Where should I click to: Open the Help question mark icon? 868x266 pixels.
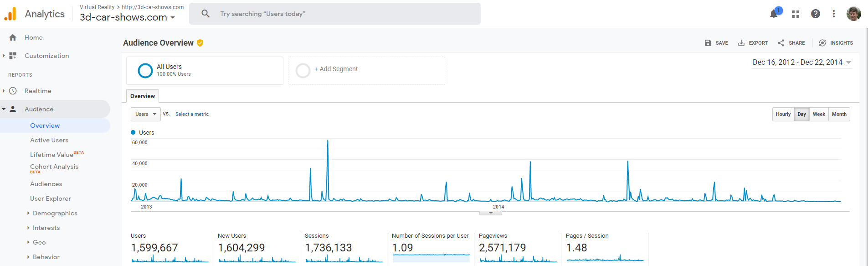tap(816, 14)
